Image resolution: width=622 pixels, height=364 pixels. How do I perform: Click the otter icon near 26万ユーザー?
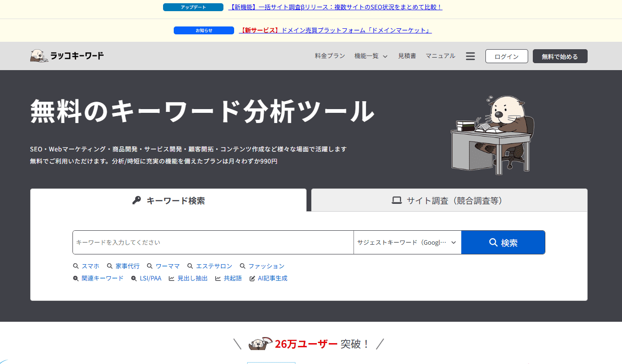pyautogui.click(x=261, y=344)
